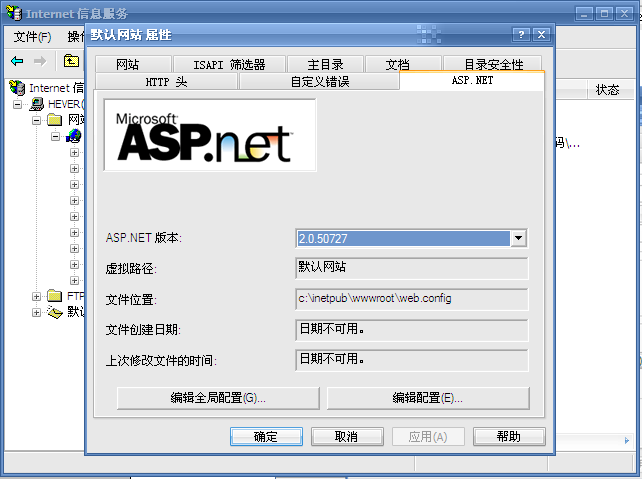
Task: Select the Internet Information Services root icon
Action: [x=17, y=88]
